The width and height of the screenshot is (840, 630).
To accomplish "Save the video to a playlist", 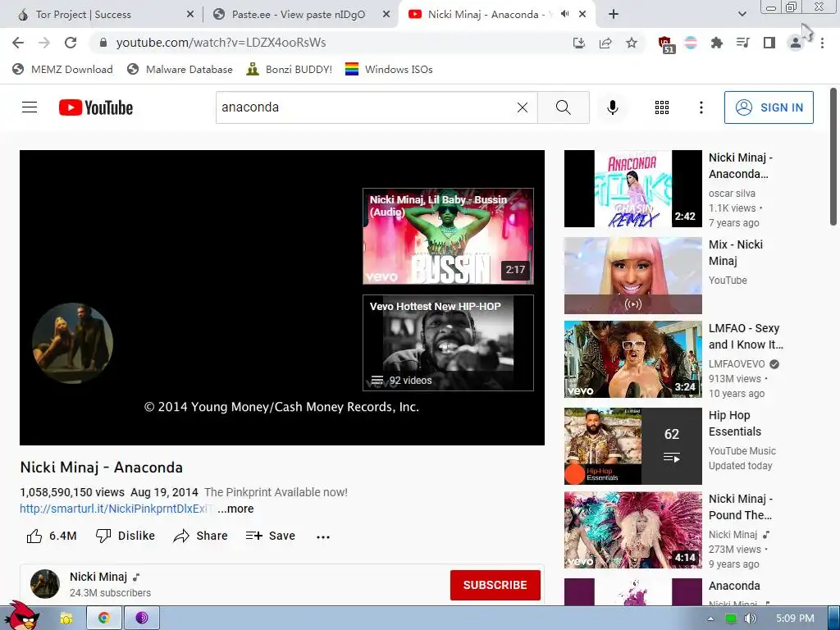I will pyautogui.click(x=271, y=536).
